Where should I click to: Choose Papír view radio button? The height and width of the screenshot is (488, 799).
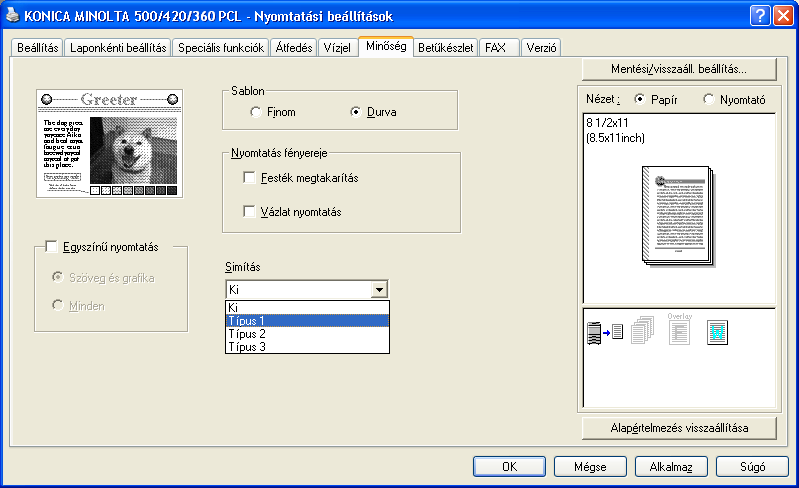pyautogui.click(x=655, y=99)
